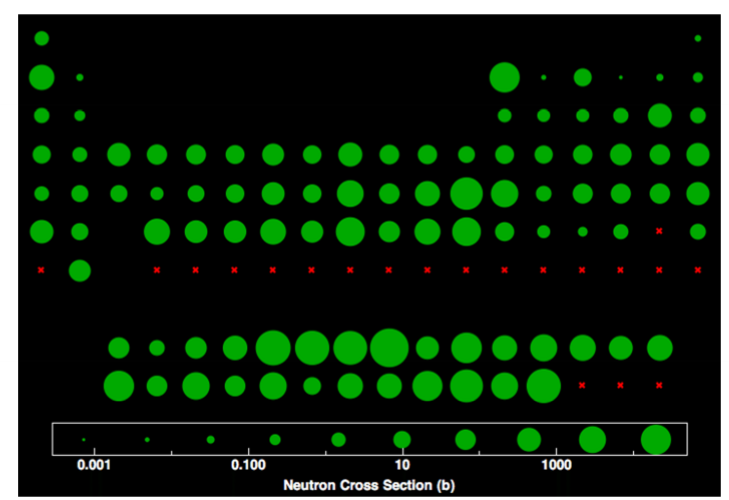Click the indium circle beside cadmium
This screenshot has width=729, height=500.
point(504,193)
